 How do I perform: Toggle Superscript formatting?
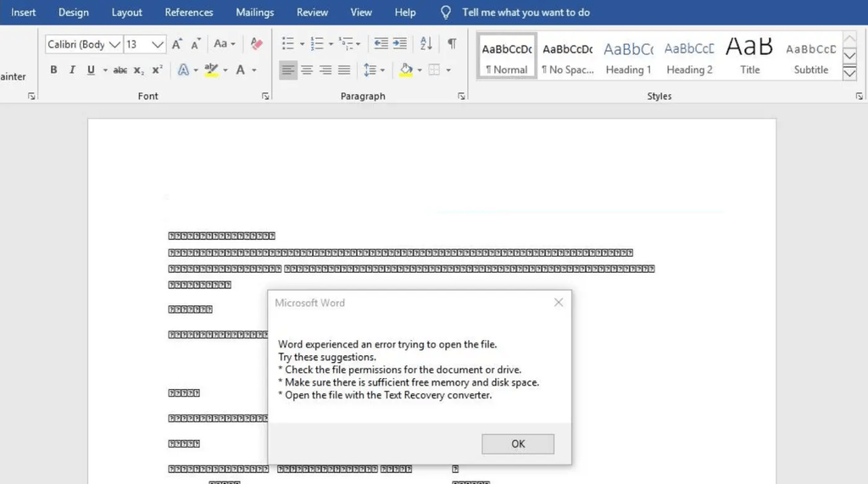coord(157,70)
